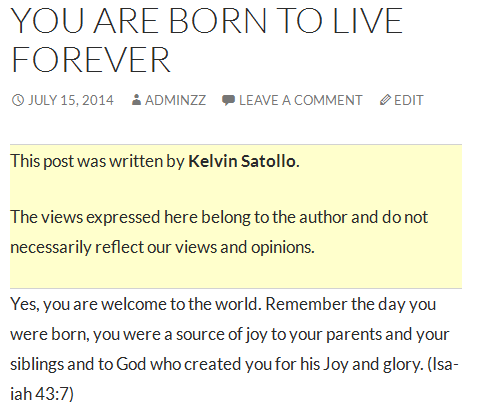Select the LEAVE A COMMENT link
Viewport: 485px width, 413px height.
click(x=300, y=100)
